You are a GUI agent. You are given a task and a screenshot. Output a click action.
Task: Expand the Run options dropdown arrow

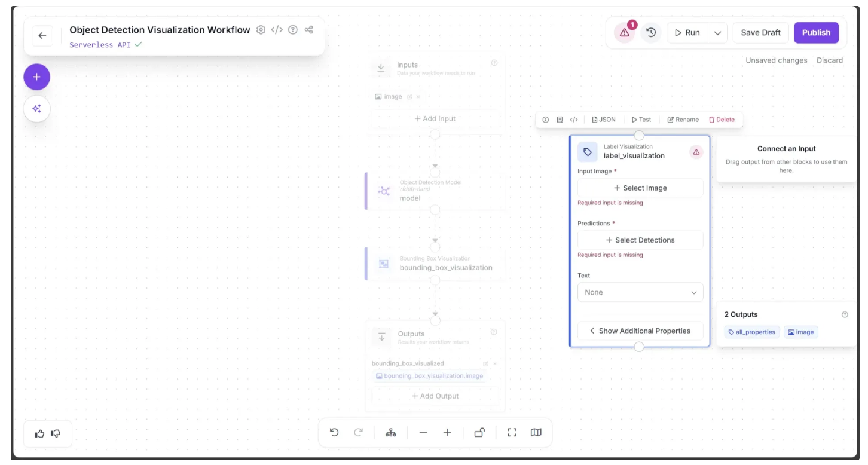point(718,33)
